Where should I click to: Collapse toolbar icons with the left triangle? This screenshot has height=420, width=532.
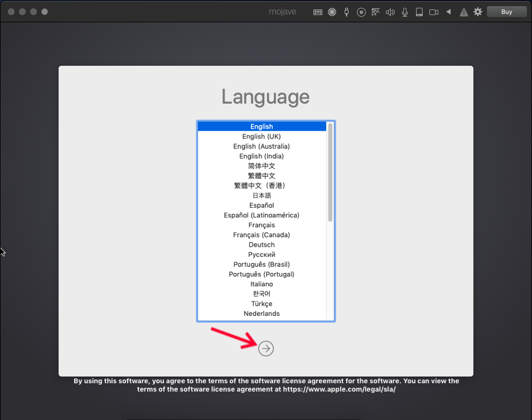pyautogui.click(x=448, y=12)
